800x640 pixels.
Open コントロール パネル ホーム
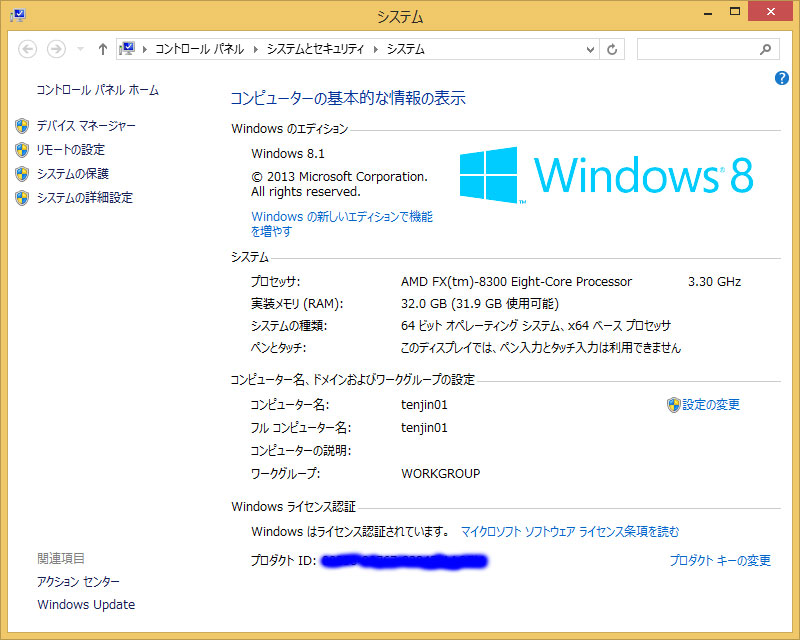click(97, 90)
